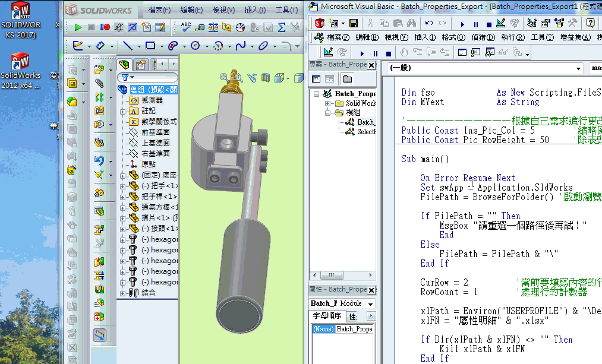This screenshot has width=602, height=364.
Task: Switch to FeatureManager design tree tab
Action: coord(124,65)
